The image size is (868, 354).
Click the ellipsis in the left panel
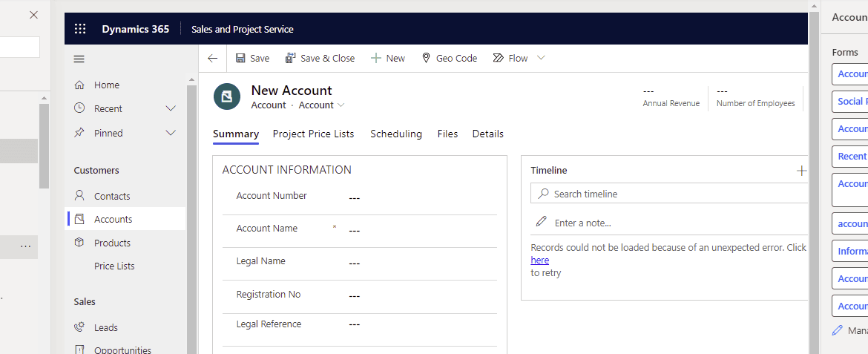25,246
